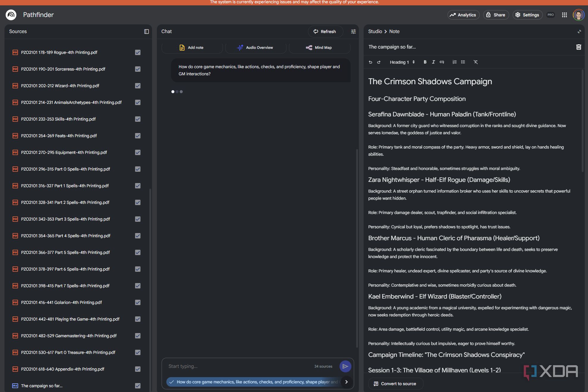Image resolution: width=588 pixels, height=392 pixels.
Task: Click the note panel scrollbar
Action: tap(582, 121)
